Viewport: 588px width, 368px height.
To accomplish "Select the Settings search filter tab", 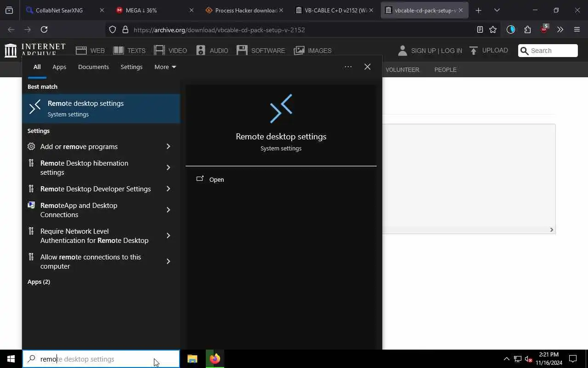I will click(x=131, y=67).
